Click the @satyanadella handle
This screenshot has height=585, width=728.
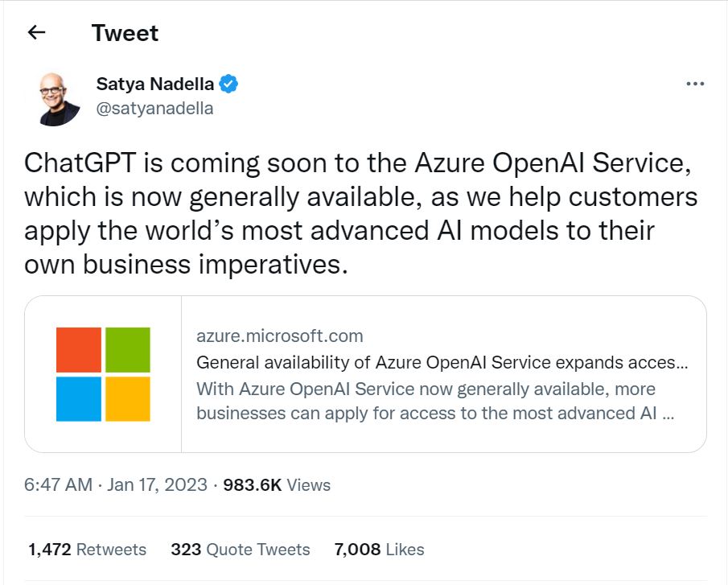click(x=154, y=109)
